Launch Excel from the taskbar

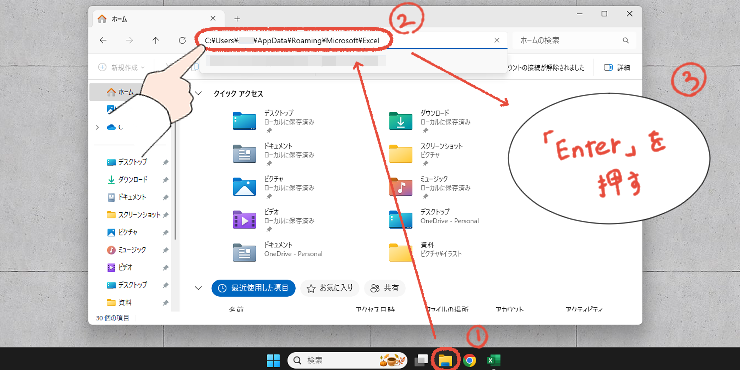tap(494, 361)
